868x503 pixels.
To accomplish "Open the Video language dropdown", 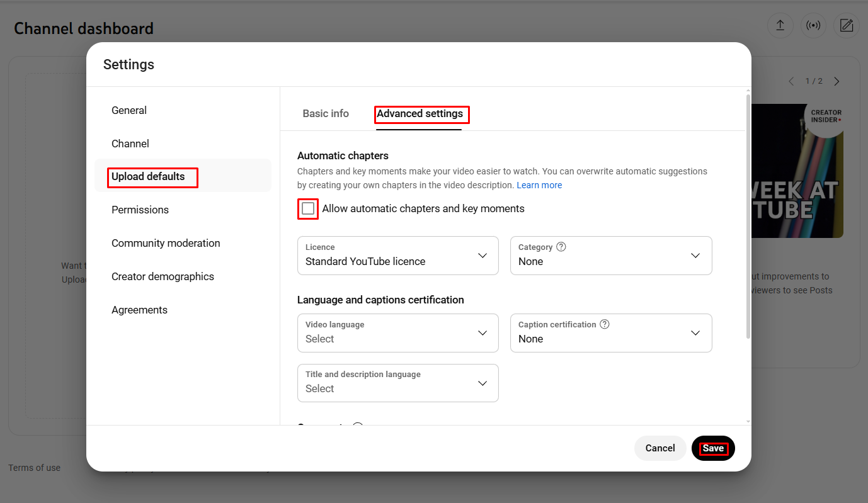I will (x=397, y=333).
